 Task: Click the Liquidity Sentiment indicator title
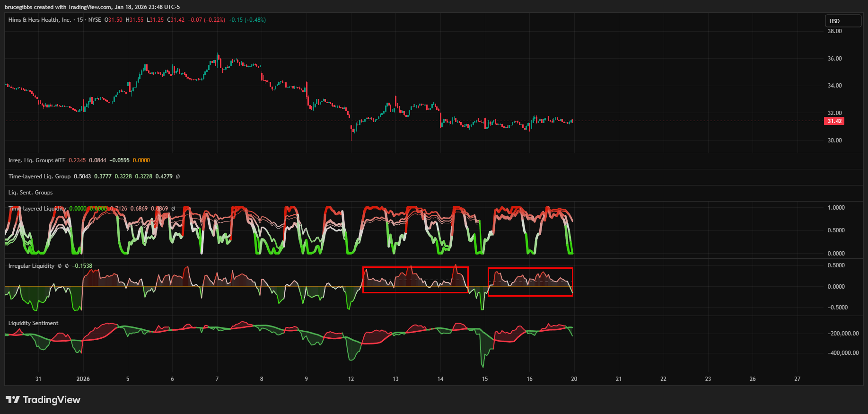(x=33, y=323)
